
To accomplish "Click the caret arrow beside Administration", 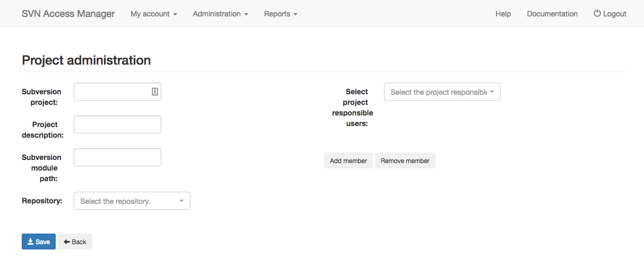I will 246,14.
